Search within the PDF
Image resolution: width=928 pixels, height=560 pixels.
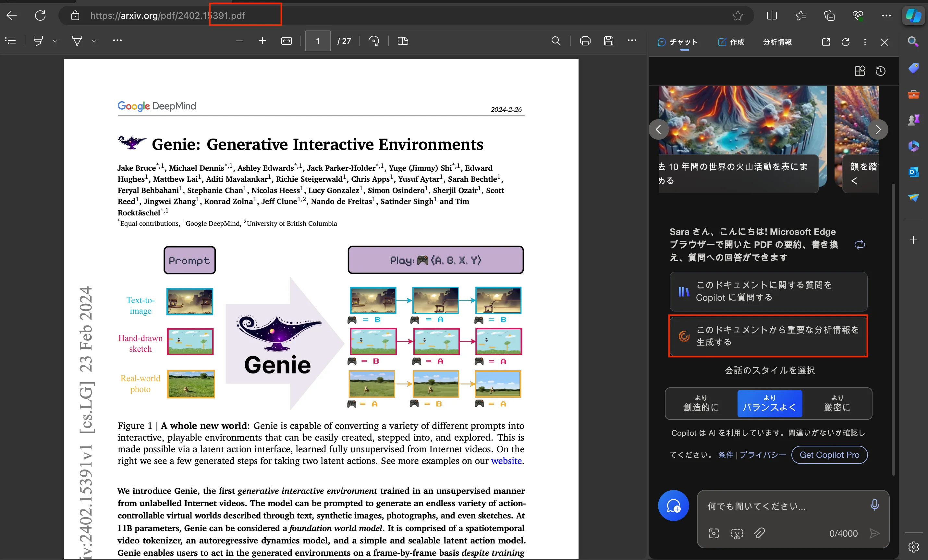(x=556, y=41)
